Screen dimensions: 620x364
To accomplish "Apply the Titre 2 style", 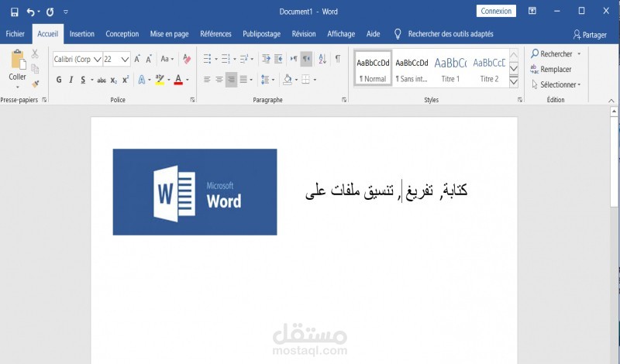I will point(489,68).
